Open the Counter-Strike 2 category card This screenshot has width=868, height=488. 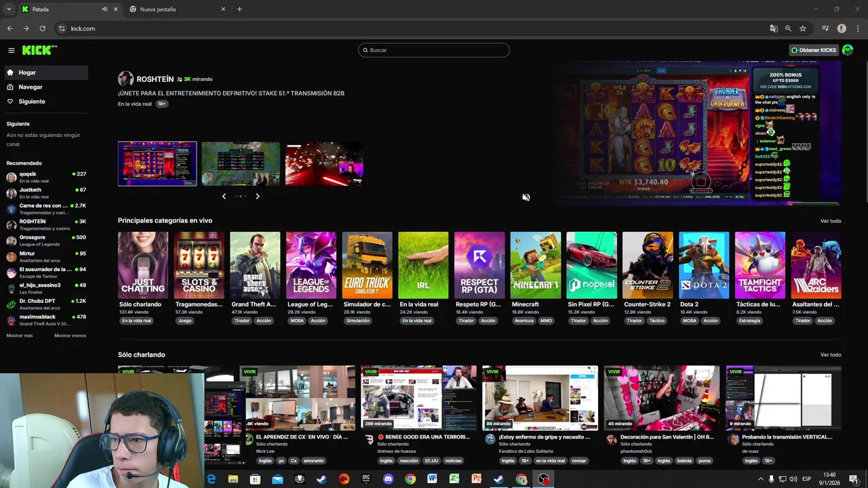coord(648,265)
